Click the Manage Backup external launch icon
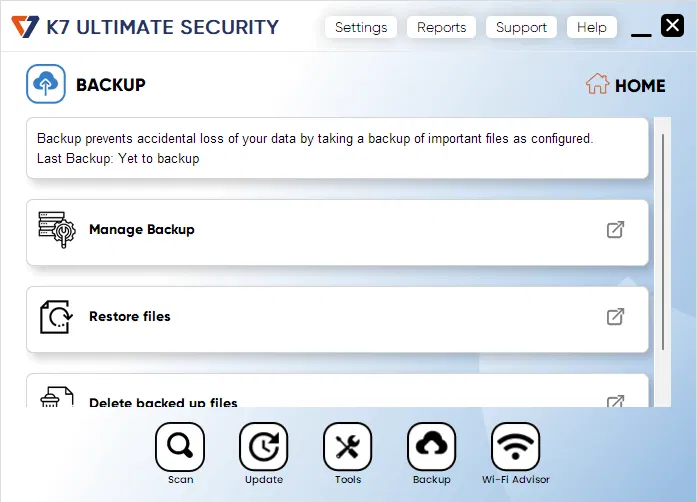The height and width of the screenshot is (502, 697). (615, 230)
